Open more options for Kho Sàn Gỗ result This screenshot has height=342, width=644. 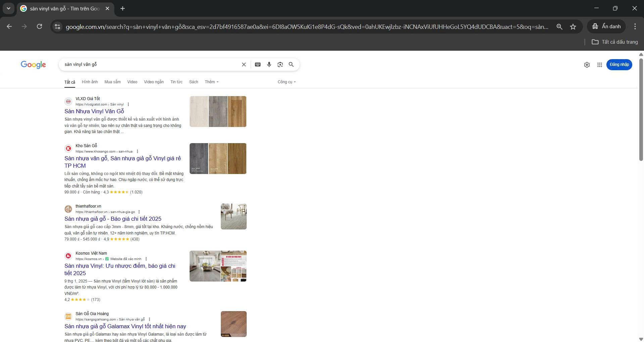click(x=137, y=152)
